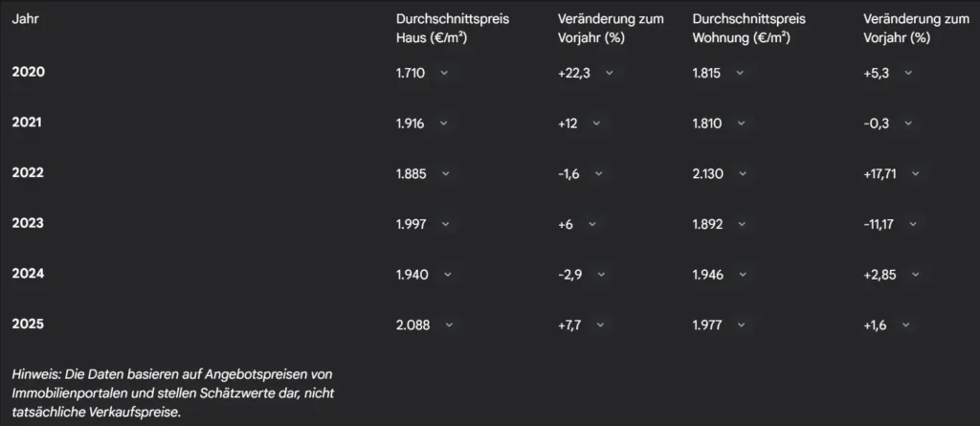This screenshot has width=980, height=426.
Task: Open the chevron next to 2.130 apartment price
Action: pos(741,174)
